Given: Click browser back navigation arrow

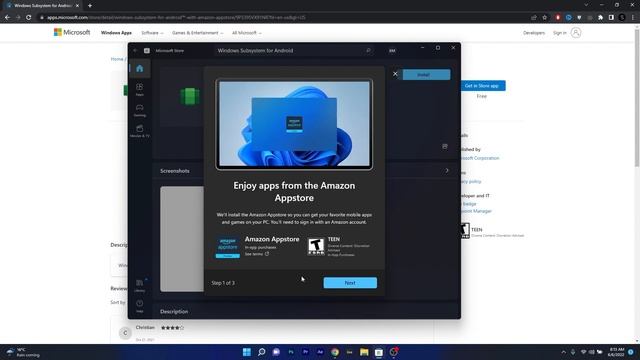Looking at the screenshot, I should coord(7,18).
